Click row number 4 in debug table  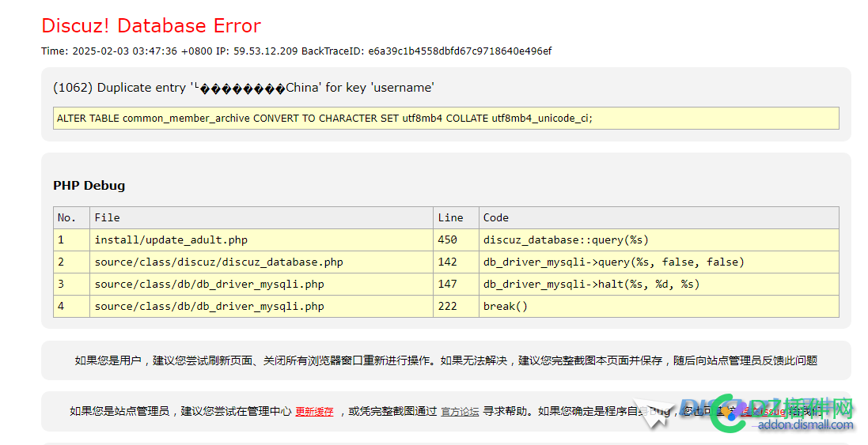pos(71,306)
